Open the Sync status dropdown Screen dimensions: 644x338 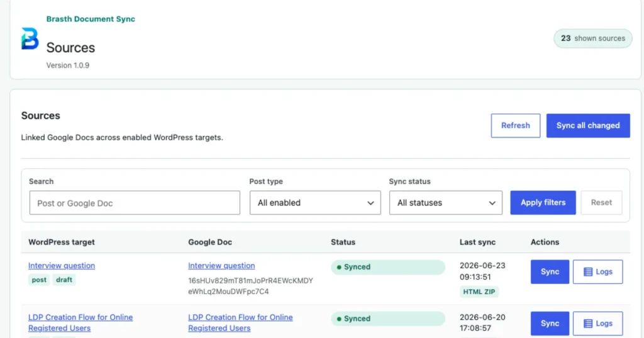(x=446, y=203)
